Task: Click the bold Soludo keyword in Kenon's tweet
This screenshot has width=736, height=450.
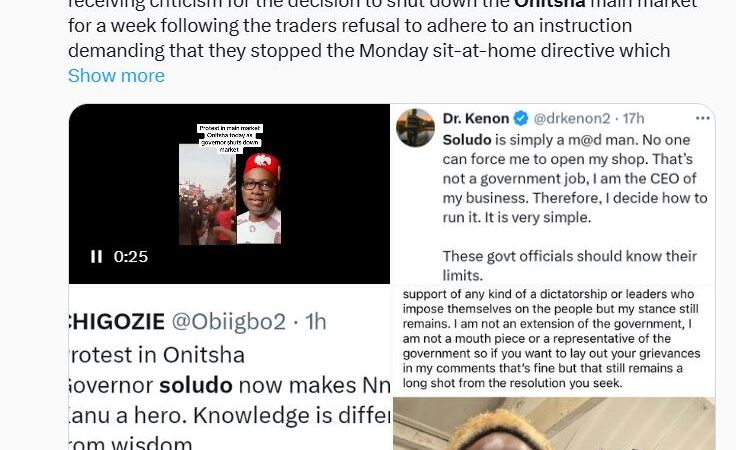Action: pyautogui.click(x=467, y=140)
